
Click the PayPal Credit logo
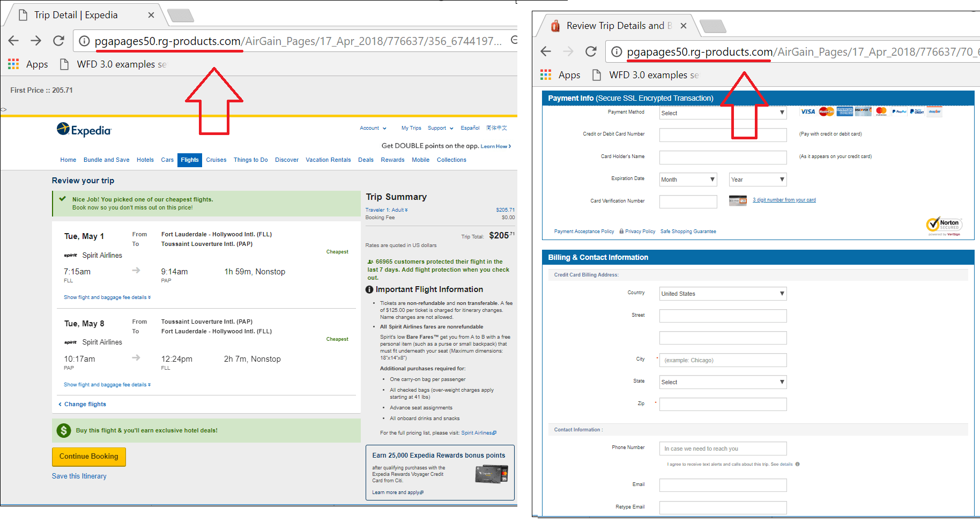pyautogui.click(x=917, y=111)
